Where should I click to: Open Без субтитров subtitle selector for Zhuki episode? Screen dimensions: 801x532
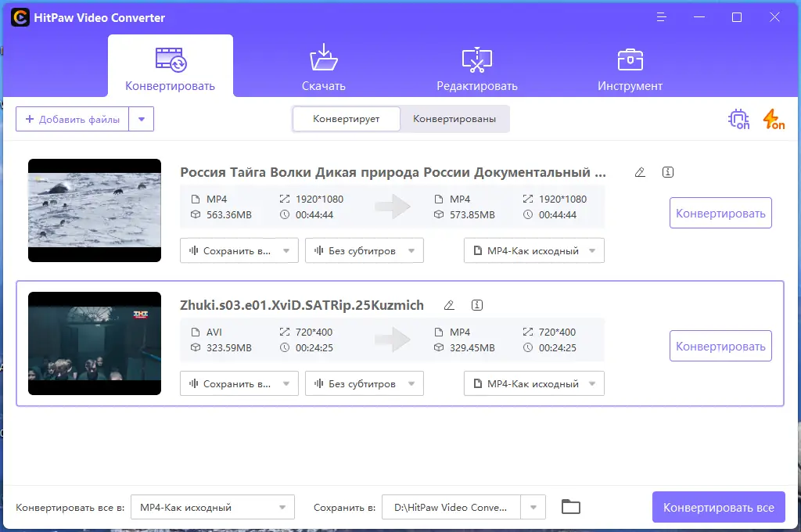click(364, 383)
